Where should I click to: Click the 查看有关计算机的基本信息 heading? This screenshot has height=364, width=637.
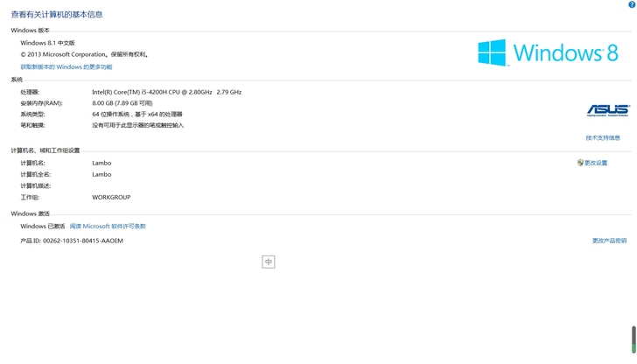click(x=57, y=14)
